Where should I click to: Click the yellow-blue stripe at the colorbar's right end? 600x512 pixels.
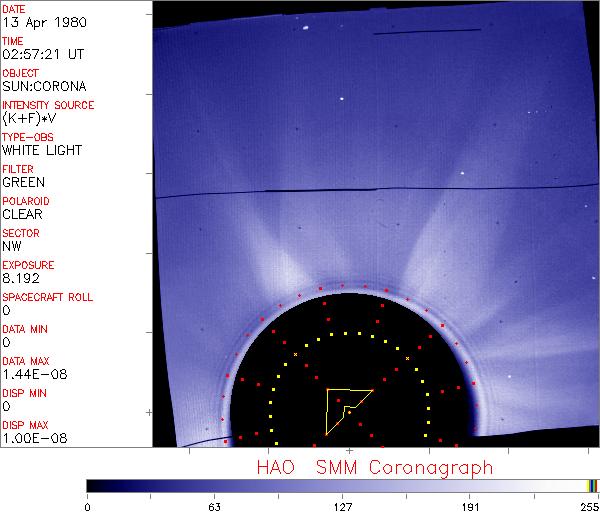(592, 485)
